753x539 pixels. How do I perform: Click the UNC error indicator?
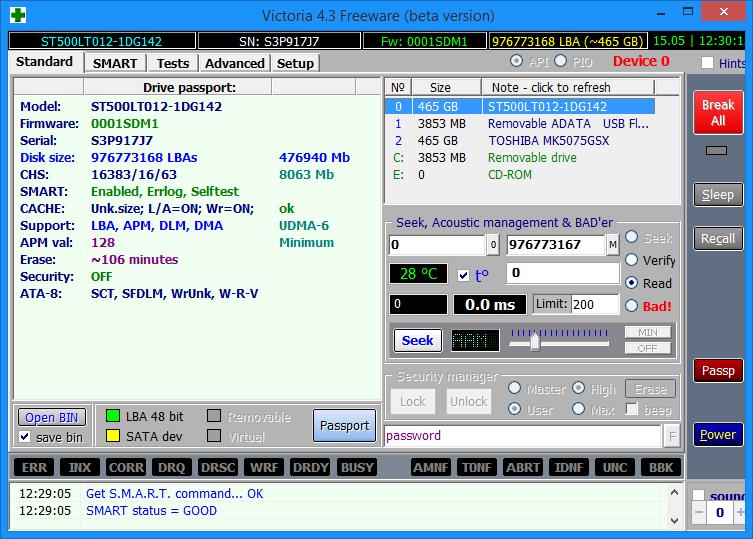click(x=615, y=467)
